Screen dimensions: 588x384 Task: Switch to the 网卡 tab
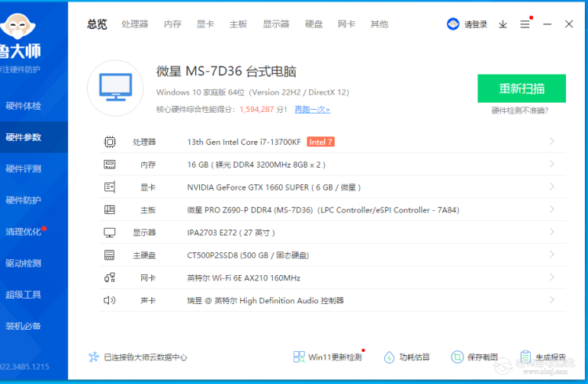tap(347, 24)
